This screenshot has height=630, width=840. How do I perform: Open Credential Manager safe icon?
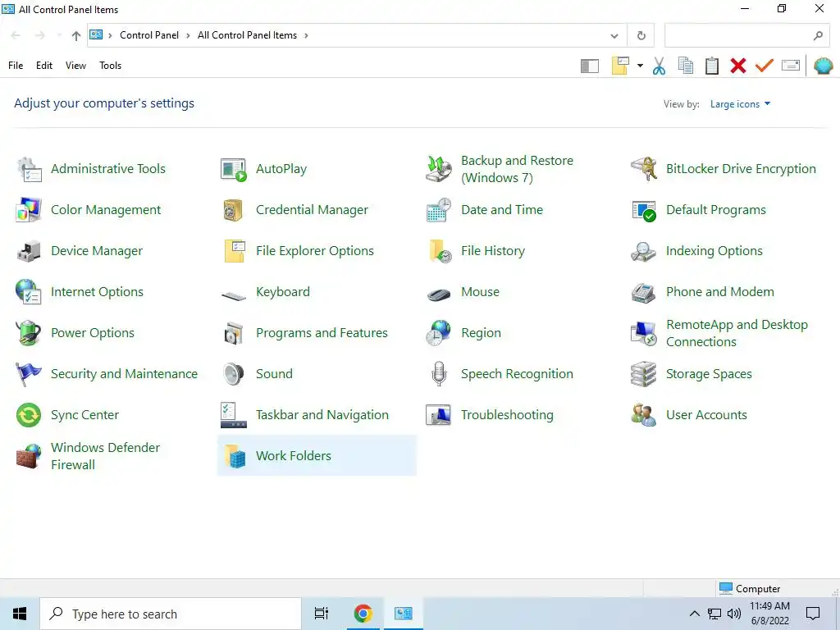[234, 210]
